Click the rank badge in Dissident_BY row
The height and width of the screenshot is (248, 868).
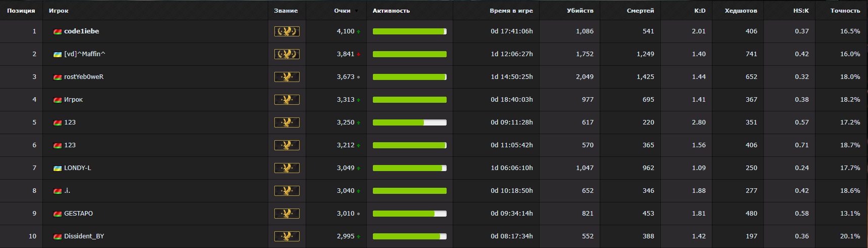coord(286,236)
